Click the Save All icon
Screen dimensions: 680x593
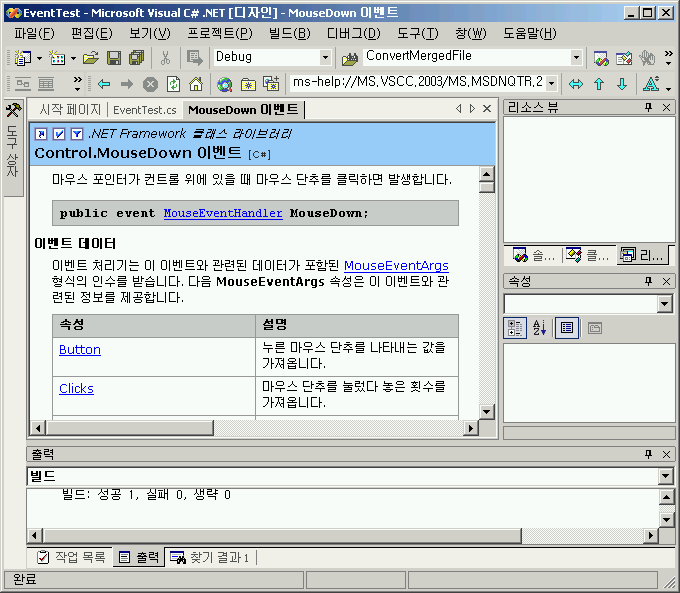tap(137, 58)
